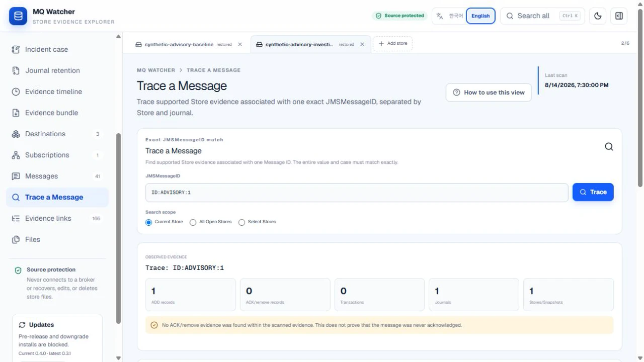Click the Destinations icon in the sidebar
This screenshot has height=362, width=644.
pyautogui.click(x=16, y=134)
